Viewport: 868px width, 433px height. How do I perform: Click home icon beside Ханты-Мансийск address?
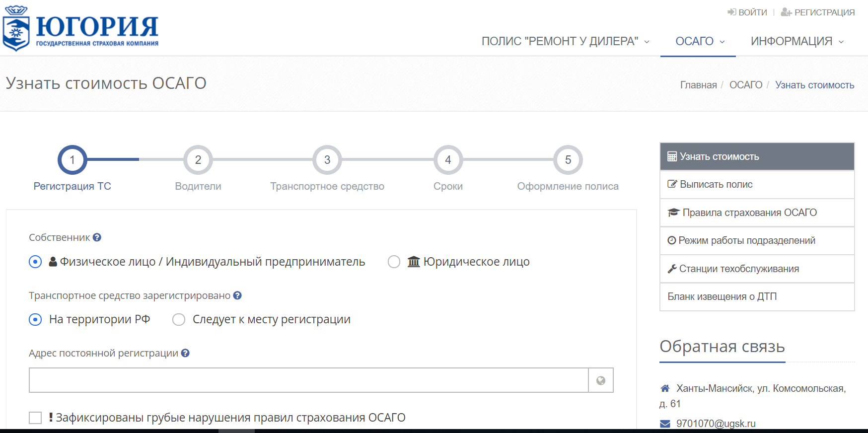click(x=665, y=388)
